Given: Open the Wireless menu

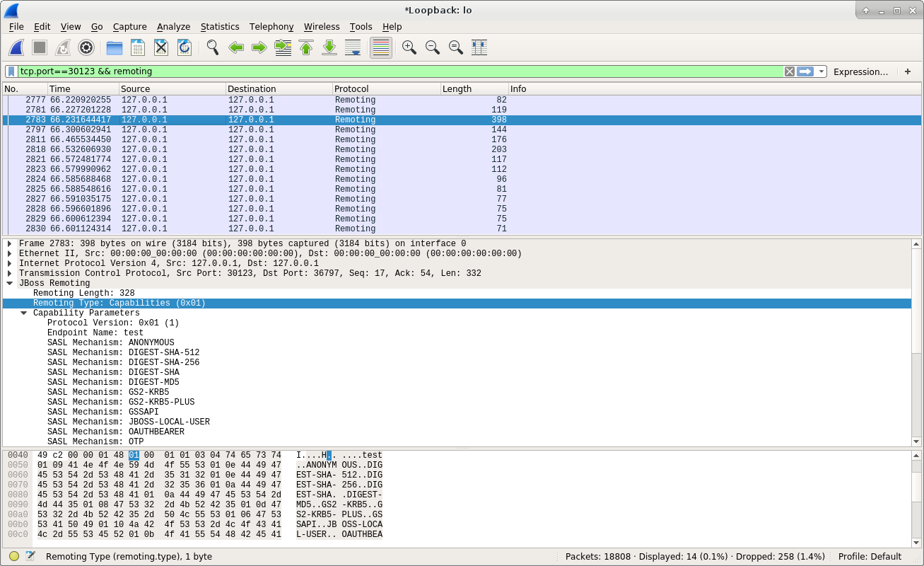Looking at the screenshot, I should point(322,26).
